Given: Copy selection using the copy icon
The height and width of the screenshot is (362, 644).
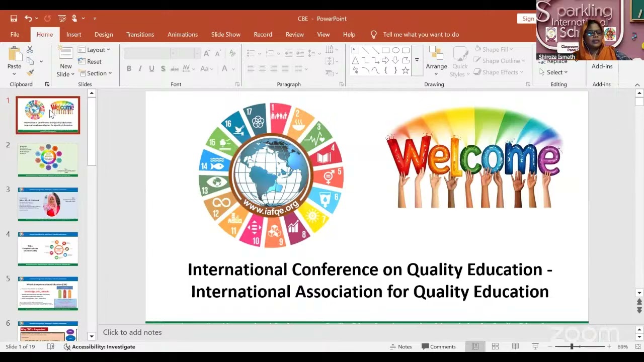Looking at the screenshot, I should click(30, 61).
